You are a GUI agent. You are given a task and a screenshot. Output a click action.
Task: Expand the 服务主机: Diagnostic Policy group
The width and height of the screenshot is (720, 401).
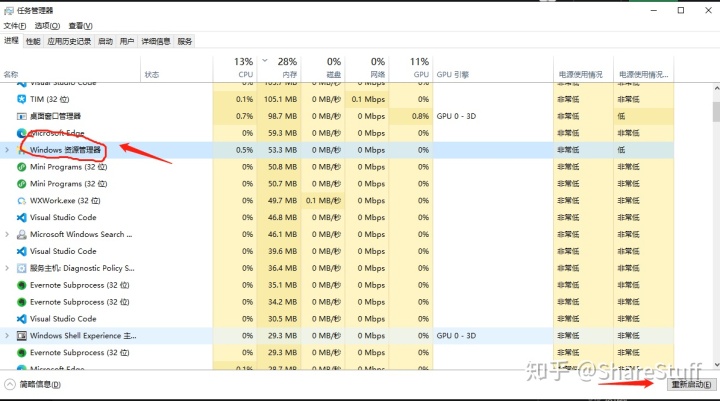(7, 268)
